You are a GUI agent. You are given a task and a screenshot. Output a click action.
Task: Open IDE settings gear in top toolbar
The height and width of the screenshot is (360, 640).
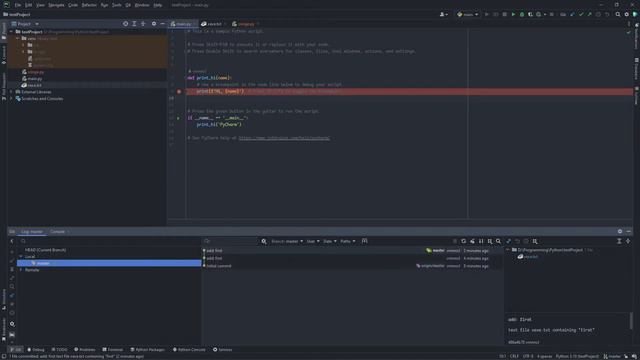click(627, 14)
